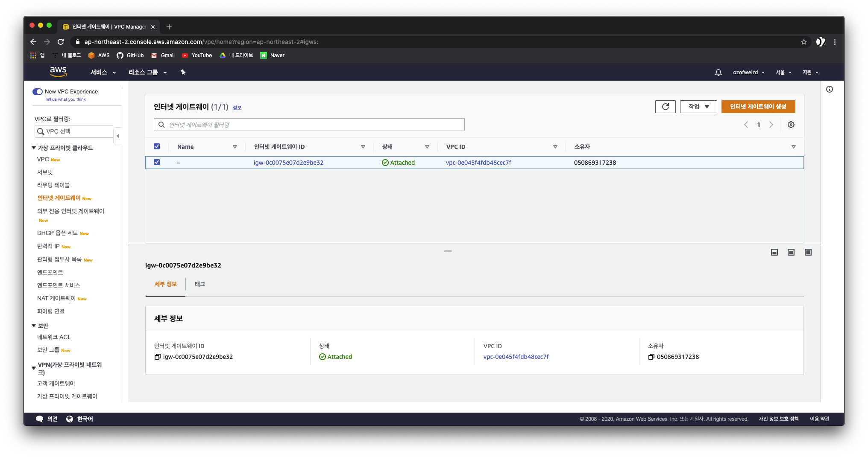Click browser forward arrow
Image resolution: width=868 pixels, height=457 pixels.
point(47,42)
